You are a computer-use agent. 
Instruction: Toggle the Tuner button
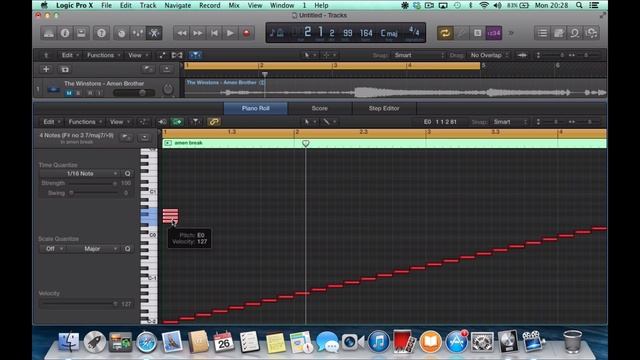pyautogui.click(x=461, y=33)
